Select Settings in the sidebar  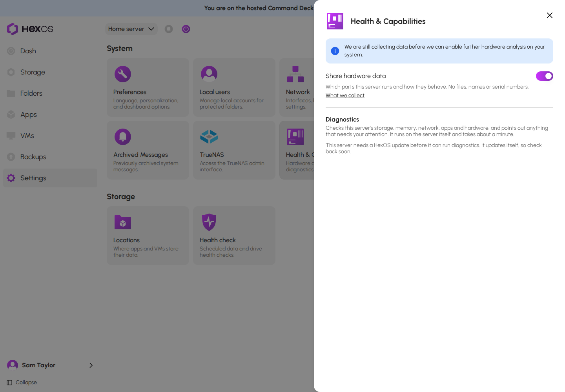50,178
